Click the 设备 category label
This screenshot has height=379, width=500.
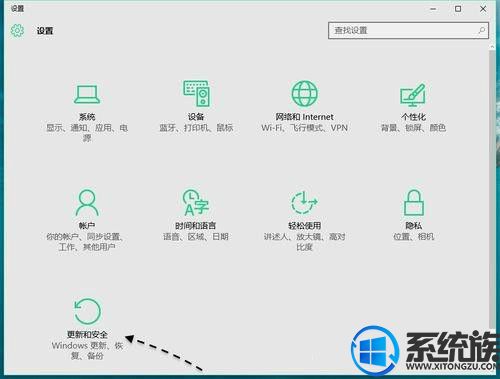tap(196, 117)
